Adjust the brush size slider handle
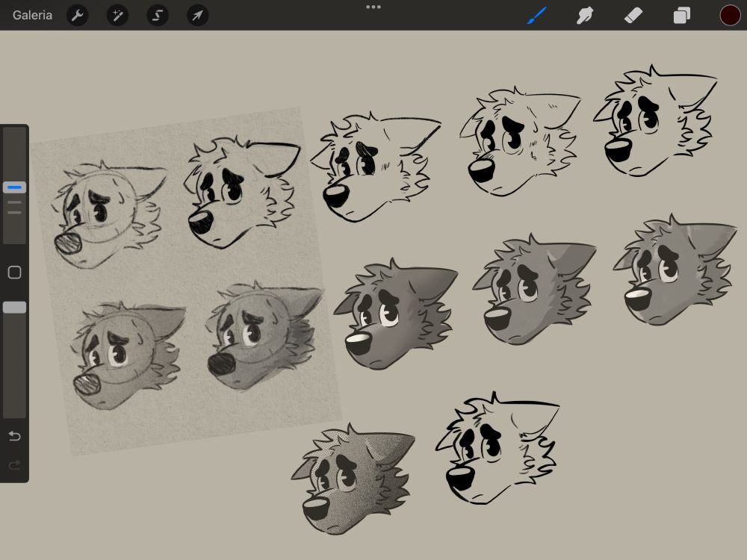 pyautogui.click(x=14, y=187)
